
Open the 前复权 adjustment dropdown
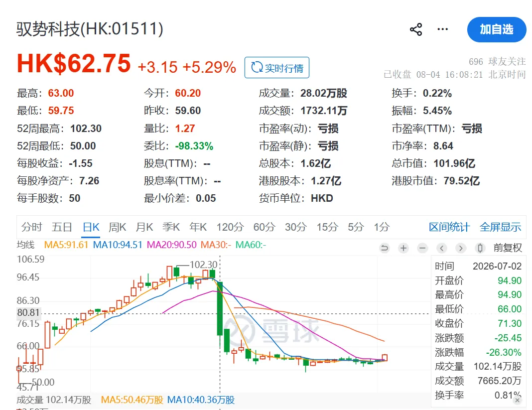508,248
